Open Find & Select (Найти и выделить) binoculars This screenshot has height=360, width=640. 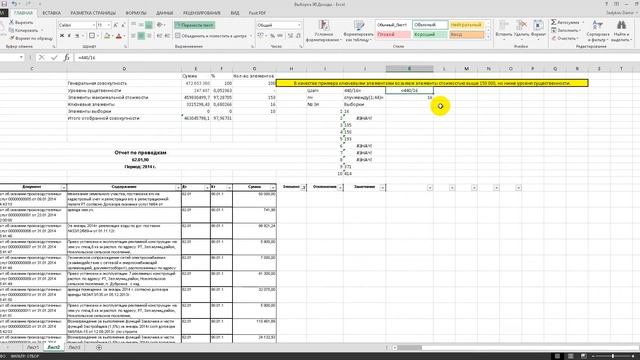(x=621, y=30)
